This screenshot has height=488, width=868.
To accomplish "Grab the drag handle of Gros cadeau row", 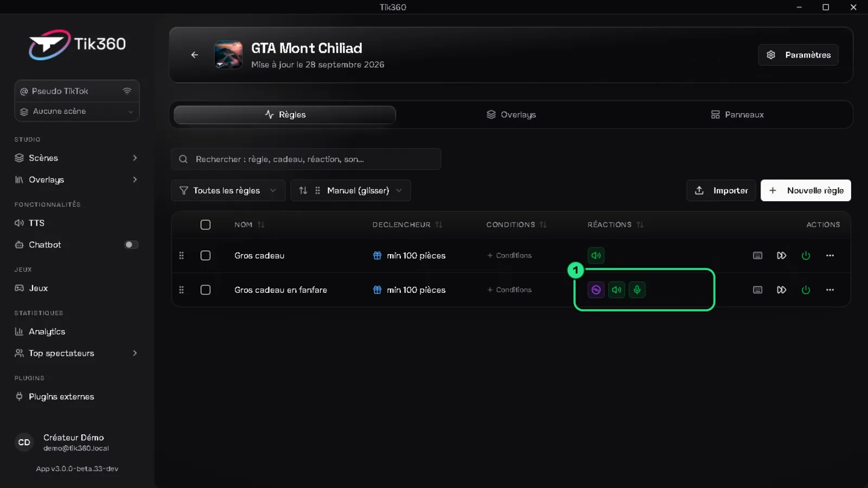I will coord(181,255).
